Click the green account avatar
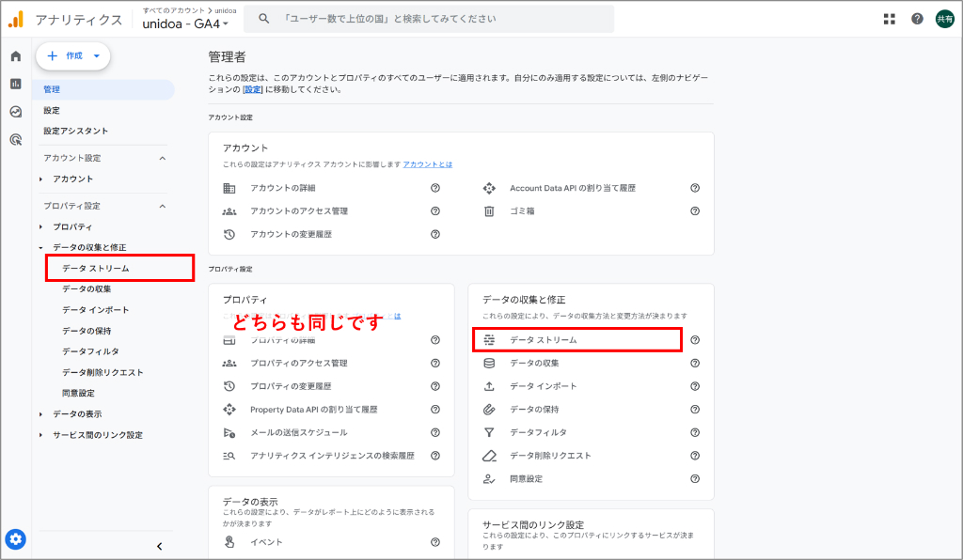Screen dimensions: 963x560 [944, 19]
